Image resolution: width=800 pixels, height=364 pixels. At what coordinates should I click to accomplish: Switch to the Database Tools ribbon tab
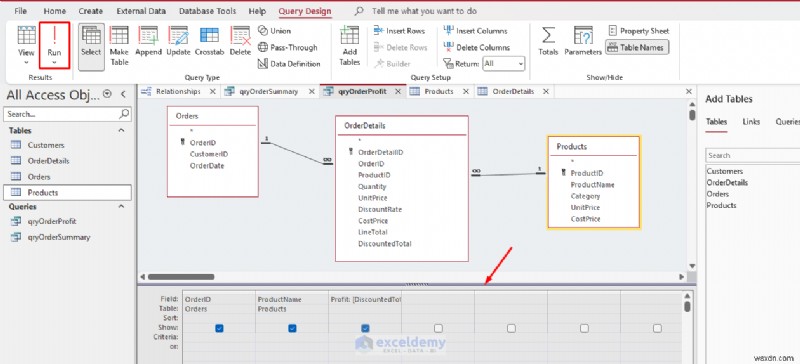coord(208,11)
